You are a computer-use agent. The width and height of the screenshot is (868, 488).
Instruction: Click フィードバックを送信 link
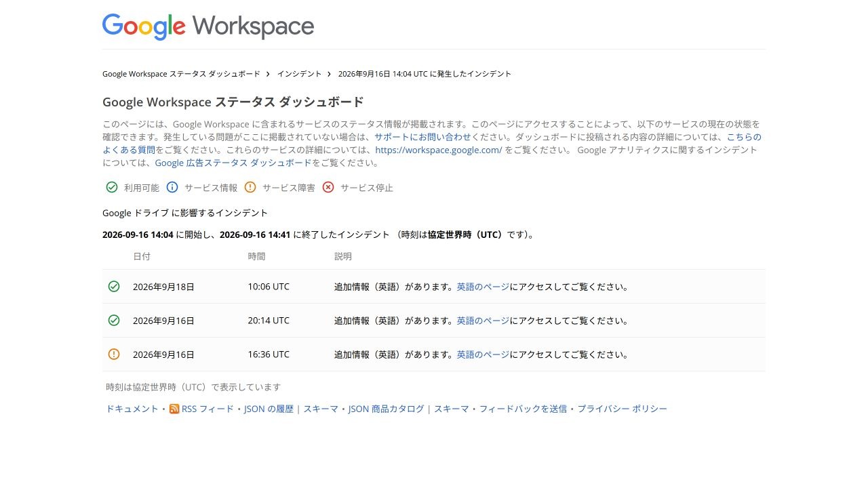[523, 409]
